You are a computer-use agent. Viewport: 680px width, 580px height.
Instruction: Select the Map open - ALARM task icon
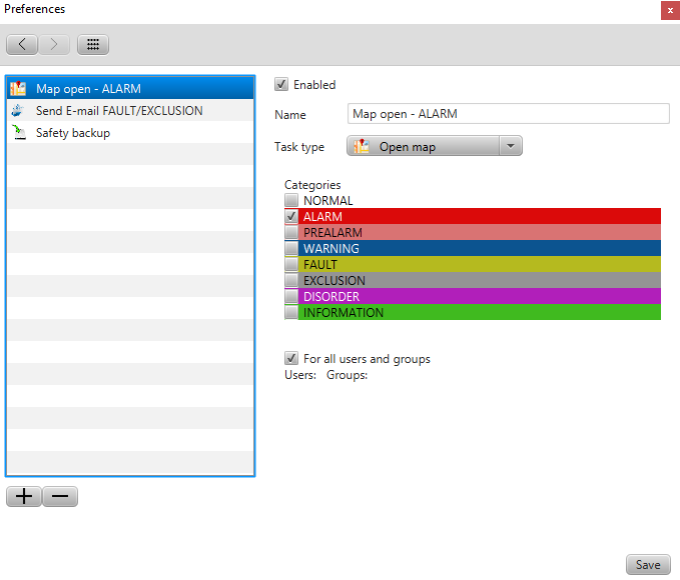[18, 89]
